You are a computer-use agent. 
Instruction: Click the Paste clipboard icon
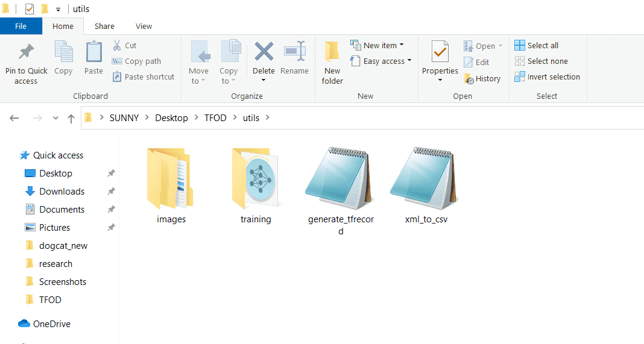(93, 52)
